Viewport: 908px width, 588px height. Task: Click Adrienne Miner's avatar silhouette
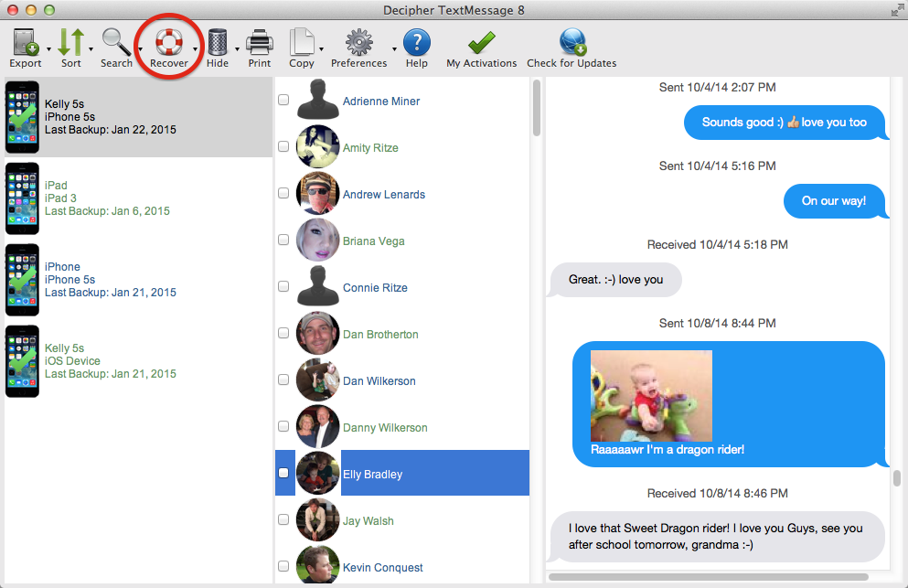pyautogui.click(x=317, y=100)
